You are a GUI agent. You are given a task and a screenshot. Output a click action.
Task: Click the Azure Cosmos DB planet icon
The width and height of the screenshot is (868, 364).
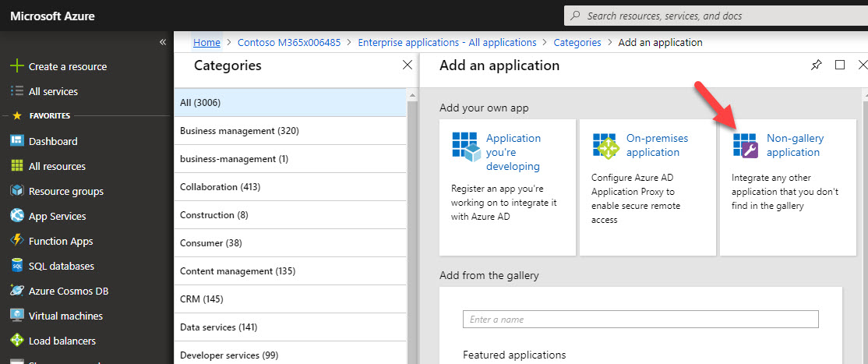click(x=17, y=290)
